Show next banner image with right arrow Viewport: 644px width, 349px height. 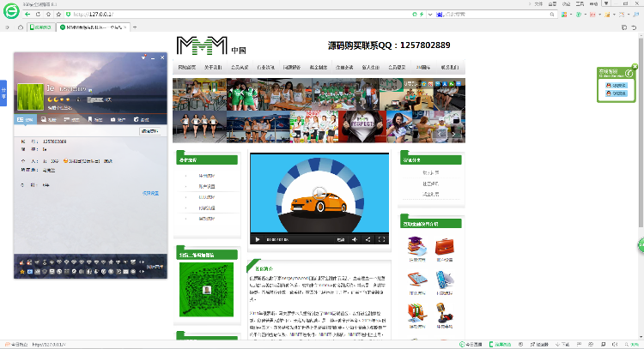pyautogui.click(x=453, y=134)
